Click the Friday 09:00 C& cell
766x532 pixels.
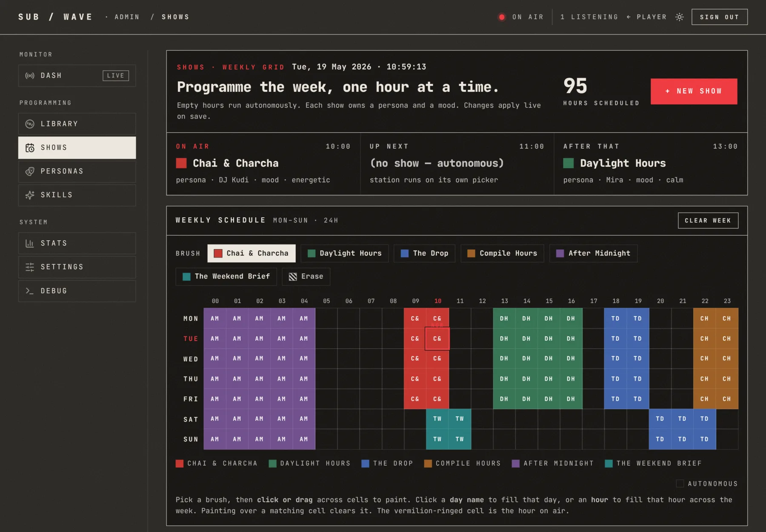point(415,399)
